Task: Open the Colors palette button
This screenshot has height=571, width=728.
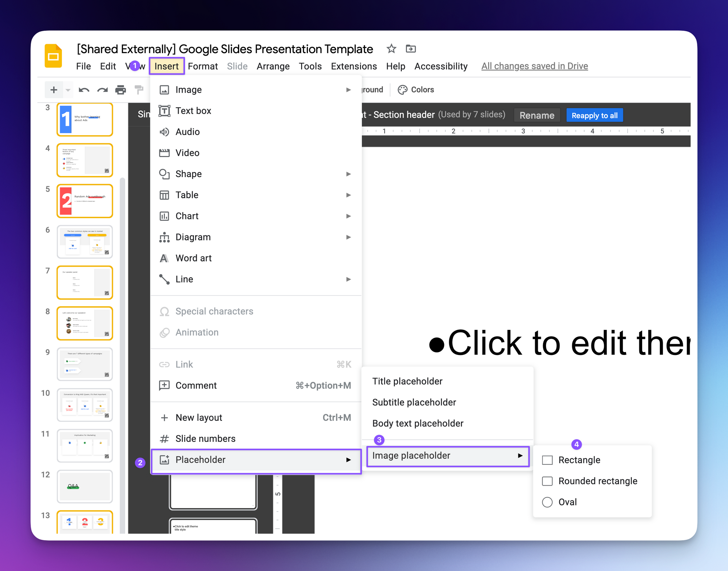Action: pos(416,90)
